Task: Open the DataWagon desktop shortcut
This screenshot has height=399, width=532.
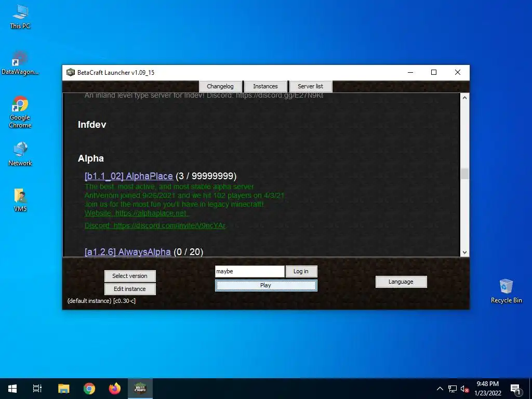Action: [x=20, y=63]
